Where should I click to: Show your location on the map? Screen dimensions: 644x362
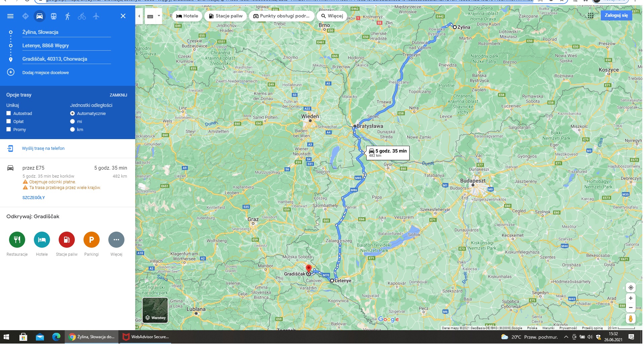(x=631, y=288)
